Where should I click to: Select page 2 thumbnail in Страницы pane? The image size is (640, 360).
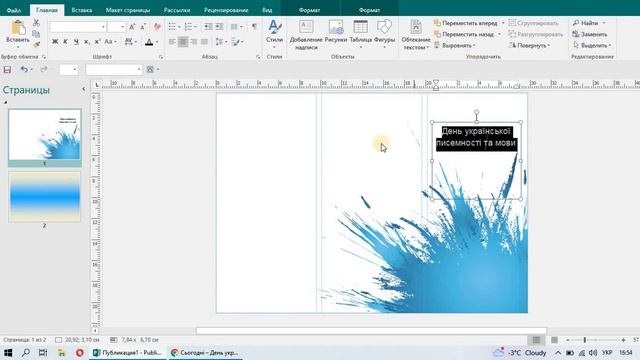44,197
